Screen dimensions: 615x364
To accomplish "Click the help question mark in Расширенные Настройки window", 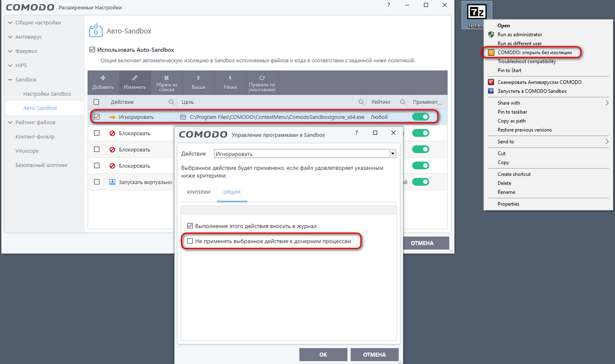I will [x=389, y=5].
